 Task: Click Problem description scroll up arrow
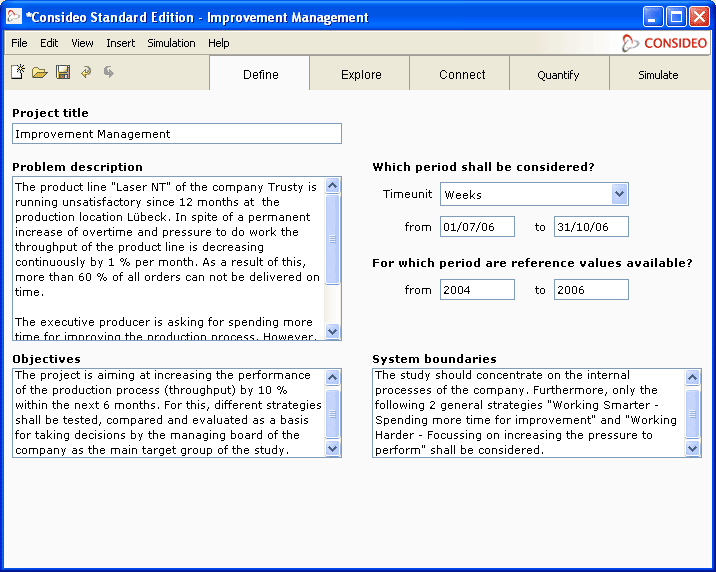click(332, 186)
